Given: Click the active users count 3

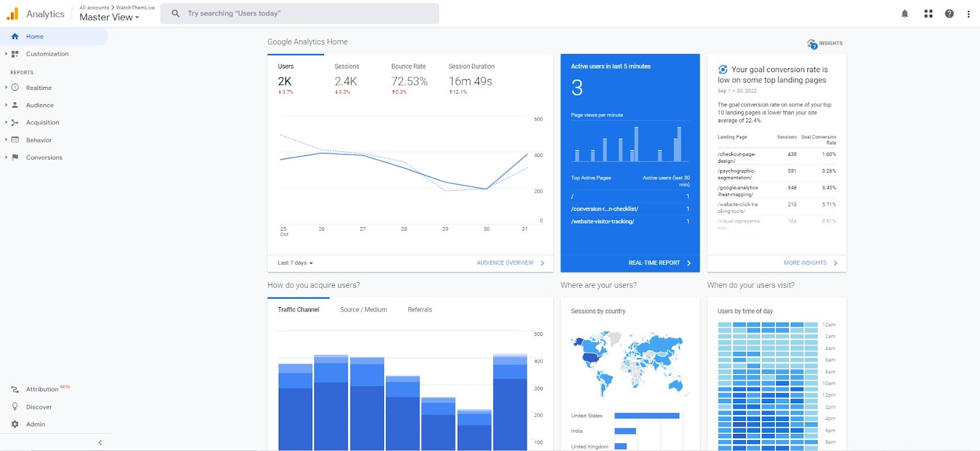Looking at the screenshot, I should 577,88.
